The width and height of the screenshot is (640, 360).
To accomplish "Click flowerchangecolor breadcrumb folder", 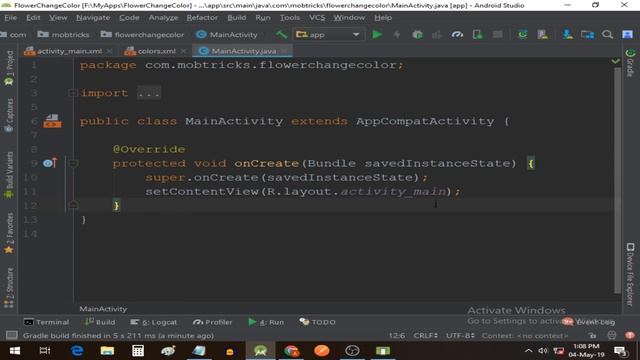I will (x=142, y=35).
